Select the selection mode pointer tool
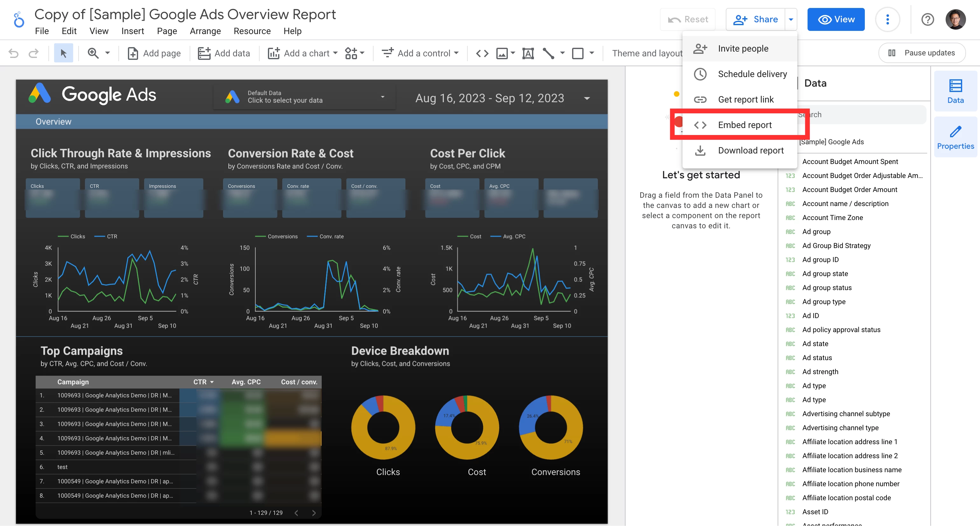This screenshot has width=980, height=526. pyautogui.click(x=64, y=53)
